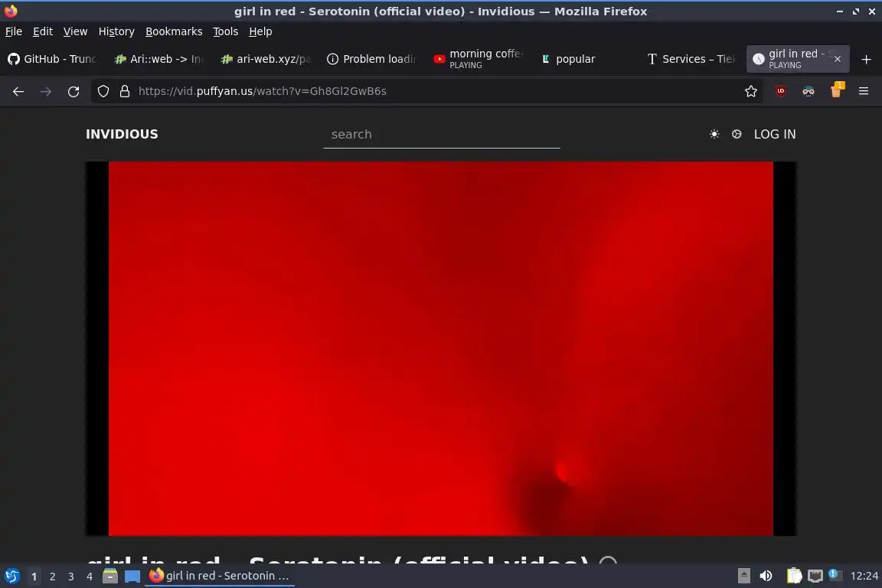Go to INVIDIOUS home page
The width and height of the screenshot is (882, 588).
click(x=122, y=134)
